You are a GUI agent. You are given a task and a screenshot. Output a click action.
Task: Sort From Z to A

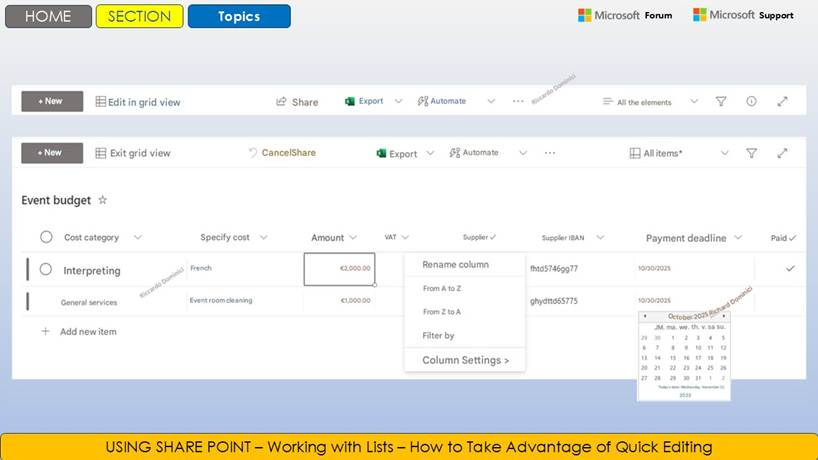tap(442, 312)
